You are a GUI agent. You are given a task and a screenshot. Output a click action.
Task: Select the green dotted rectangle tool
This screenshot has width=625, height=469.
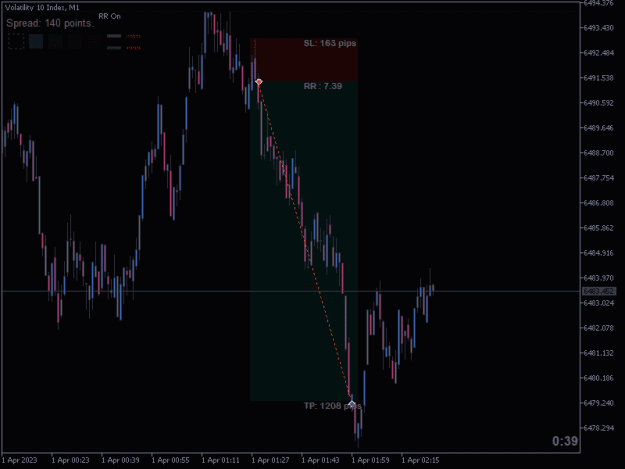tap(55, 41)
